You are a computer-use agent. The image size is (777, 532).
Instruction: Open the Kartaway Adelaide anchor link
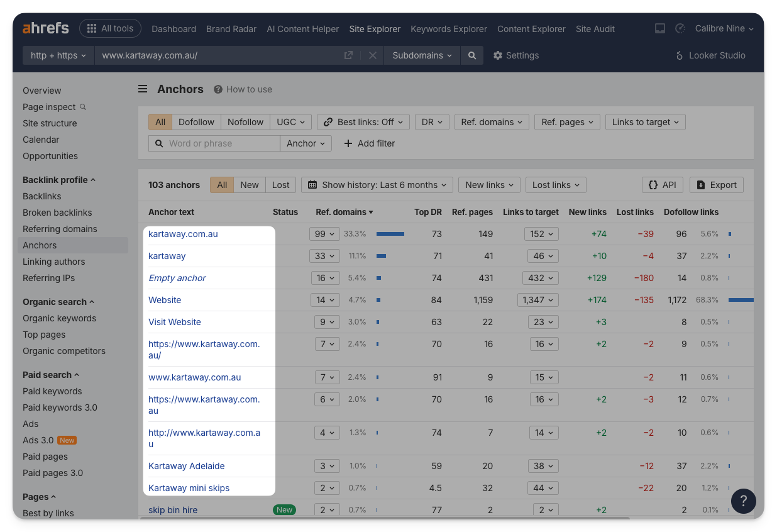186,466
